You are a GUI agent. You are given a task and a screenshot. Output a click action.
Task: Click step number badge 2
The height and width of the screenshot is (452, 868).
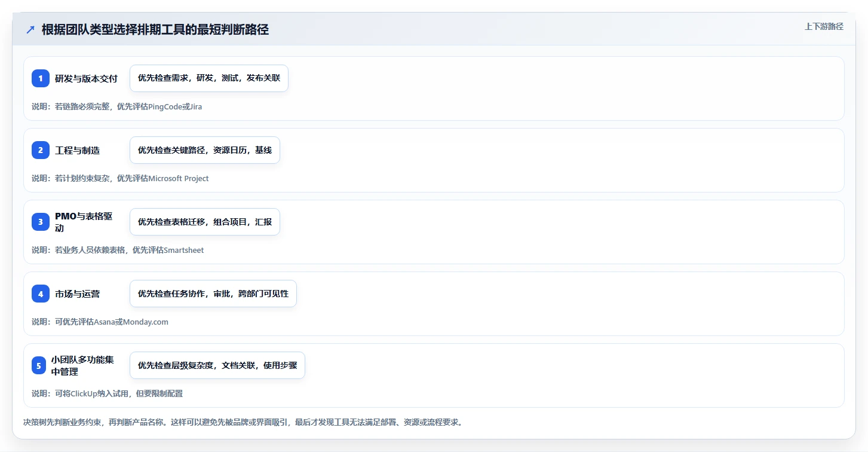click(x=41, y=150)
